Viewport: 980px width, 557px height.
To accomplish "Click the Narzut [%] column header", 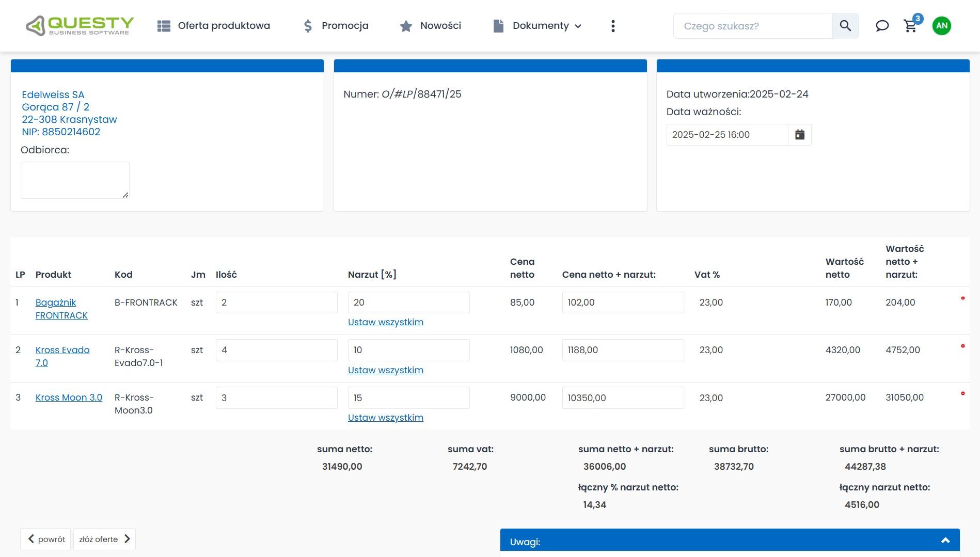I will tap(372, 275).
